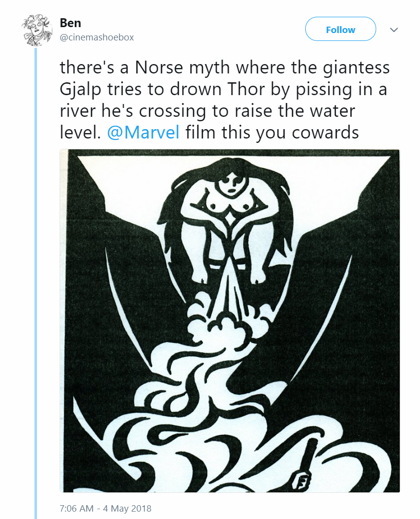Click the giantess's face in the illustration
The image size is (420, 519).
229,183
